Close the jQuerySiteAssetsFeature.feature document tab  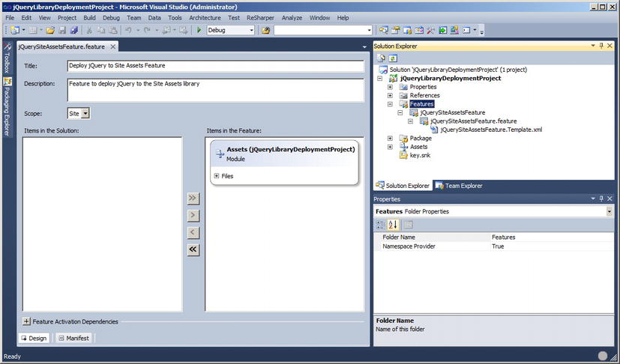click(x=112, y=46)
